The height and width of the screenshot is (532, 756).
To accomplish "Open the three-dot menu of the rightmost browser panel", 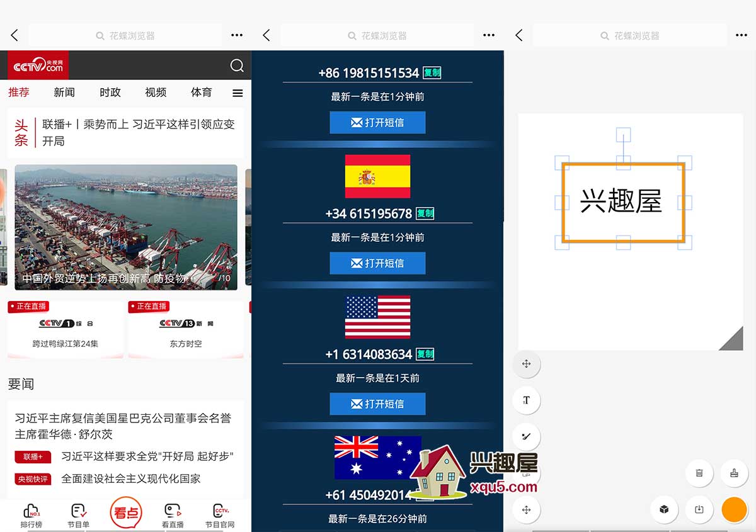I will [742, 35].
